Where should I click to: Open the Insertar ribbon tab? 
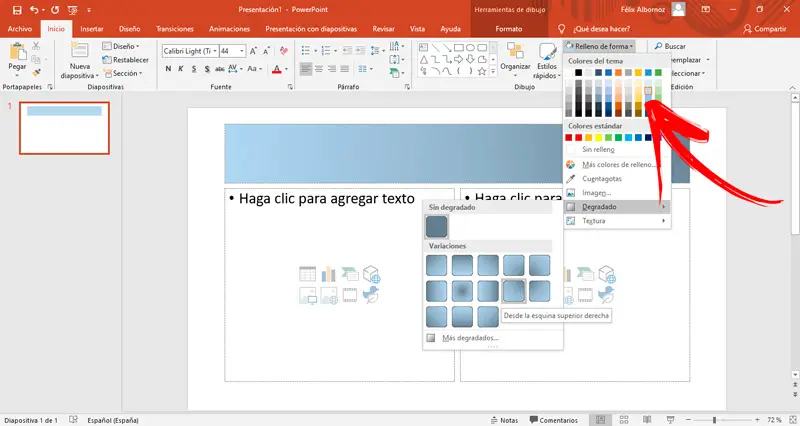tap(91, 29)
